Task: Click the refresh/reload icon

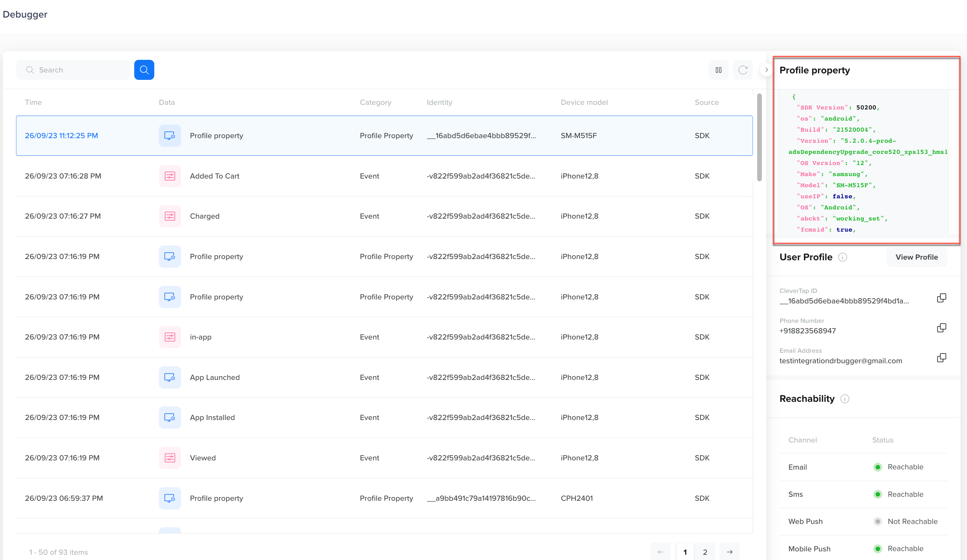Action: pos(743,69)
